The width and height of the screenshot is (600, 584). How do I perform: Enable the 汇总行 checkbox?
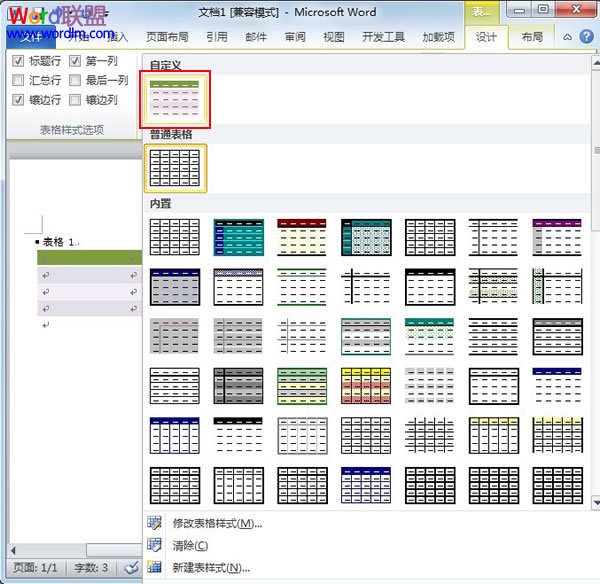click(x=18, y=80)
